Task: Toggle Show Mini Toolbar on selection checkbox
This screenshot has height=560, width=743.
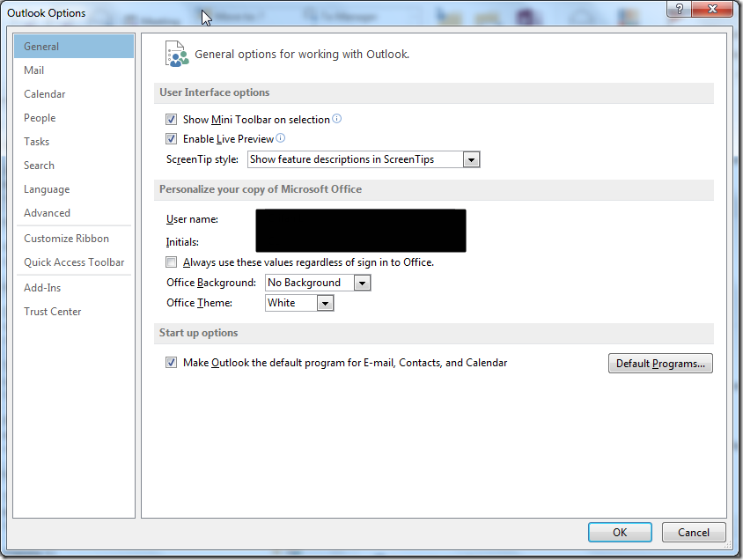Action: (171, 120)
